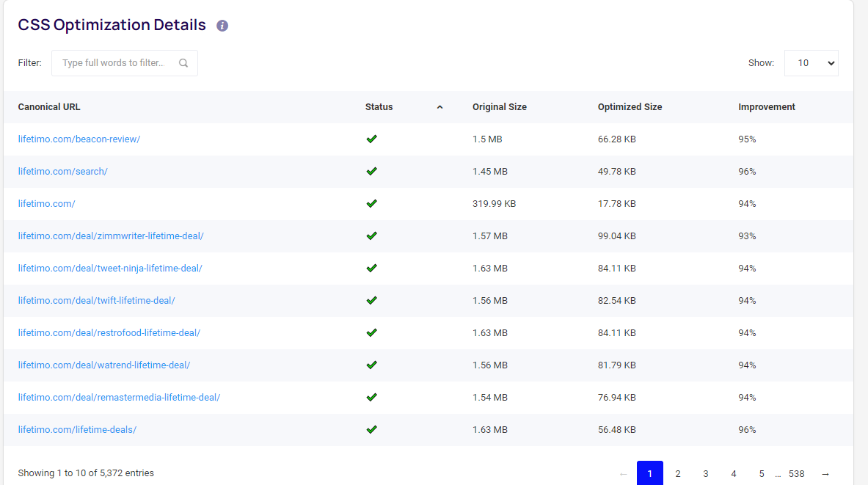Select page 5 in pagination

click(761, 474)
